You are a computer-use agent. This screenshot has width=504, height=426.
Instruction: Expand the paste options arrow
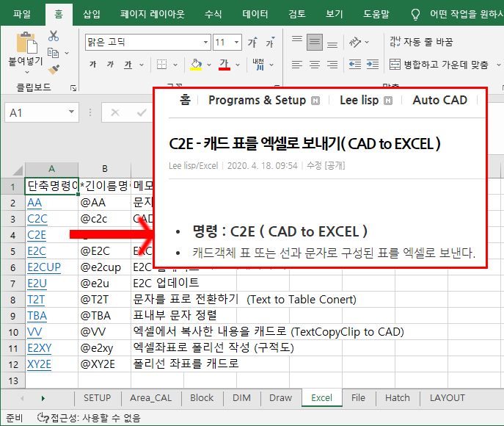[26, 72]
